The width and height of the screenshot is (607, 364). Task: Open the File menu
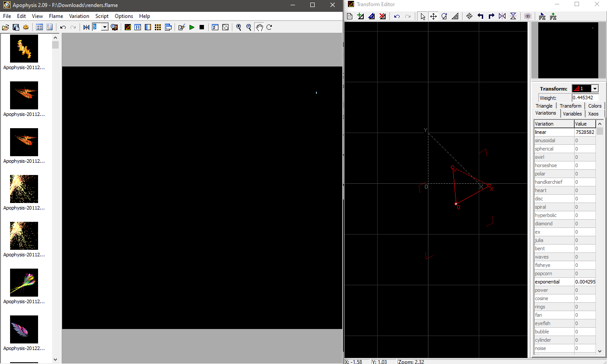[x=7, y=16]
